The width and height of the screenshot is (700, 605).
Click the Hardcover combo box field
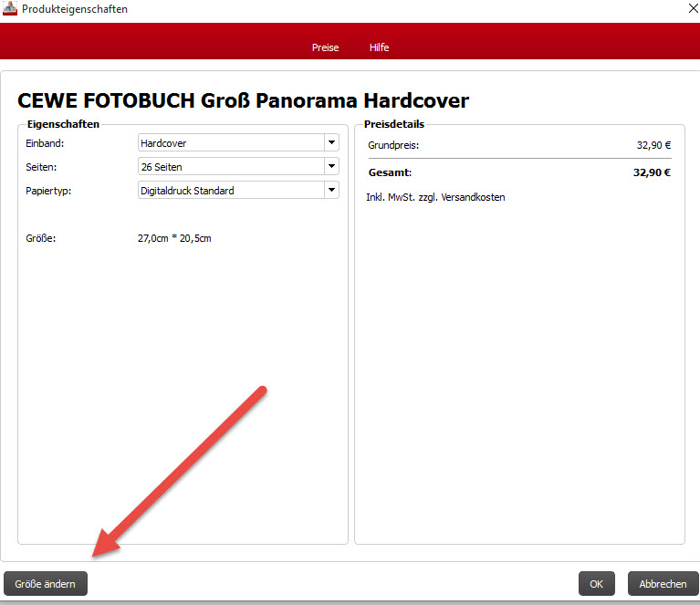point(238,143)
